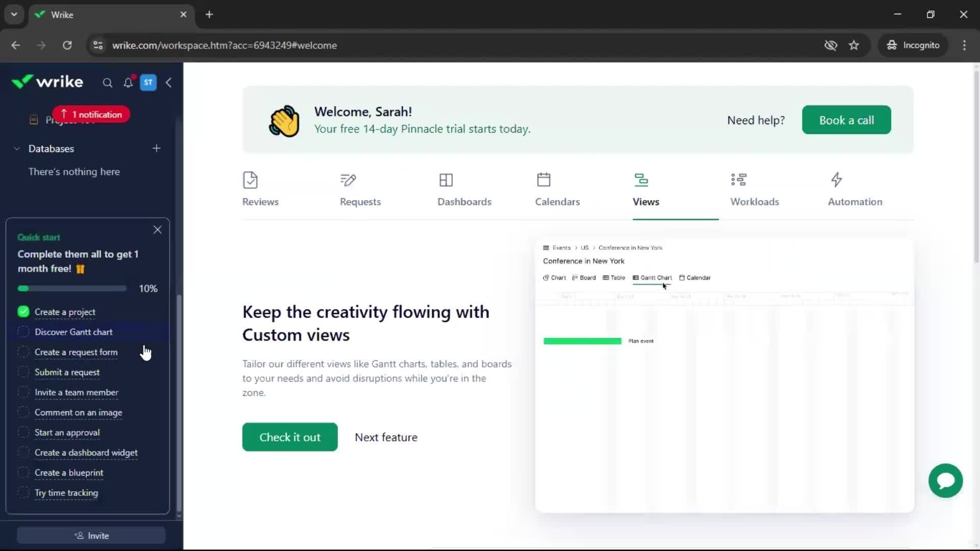Open a new browser tab
The height and width of the screenshot is (551, 980).
209,15
